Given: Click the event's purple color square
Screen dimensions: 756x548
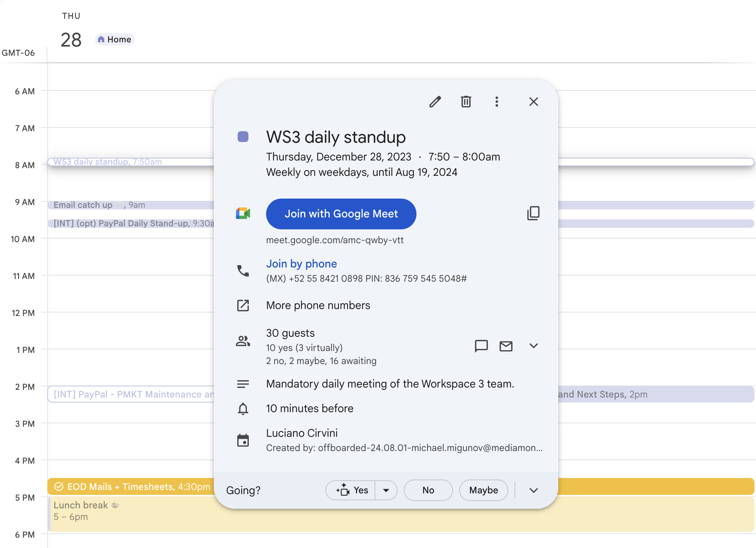Looking at the screenshot, I should coord(243,137).
